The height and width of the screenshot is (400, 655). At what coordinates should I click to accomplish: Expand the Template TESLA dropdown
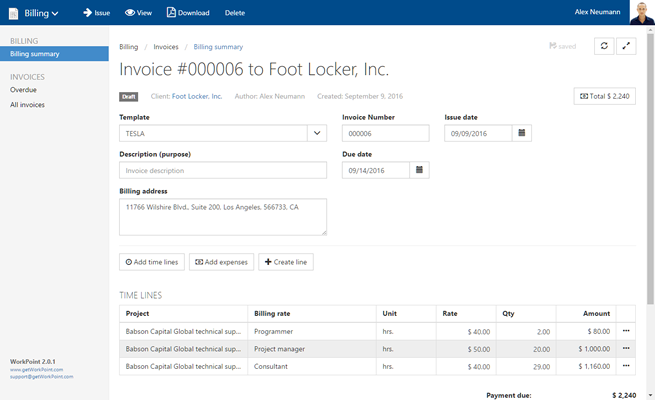(317, 133)
